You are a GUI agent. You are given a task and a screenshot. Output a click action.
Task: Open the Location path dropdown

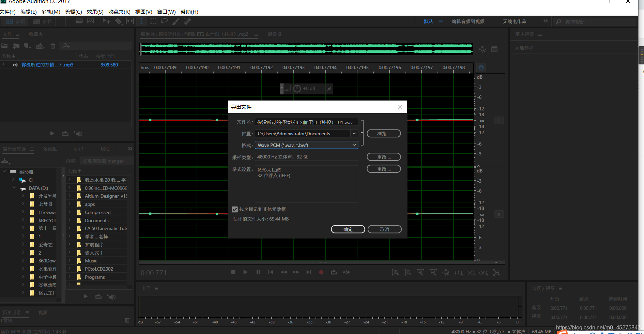(x=354, y=133)
